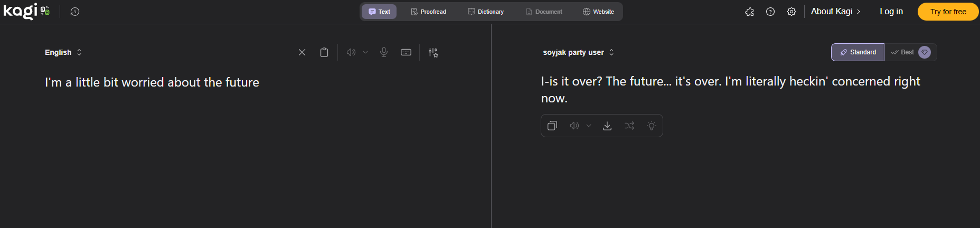This screenshot has width=980, height=228.
Task: Expand the About Kagi menu
Action: pos(836,12)
